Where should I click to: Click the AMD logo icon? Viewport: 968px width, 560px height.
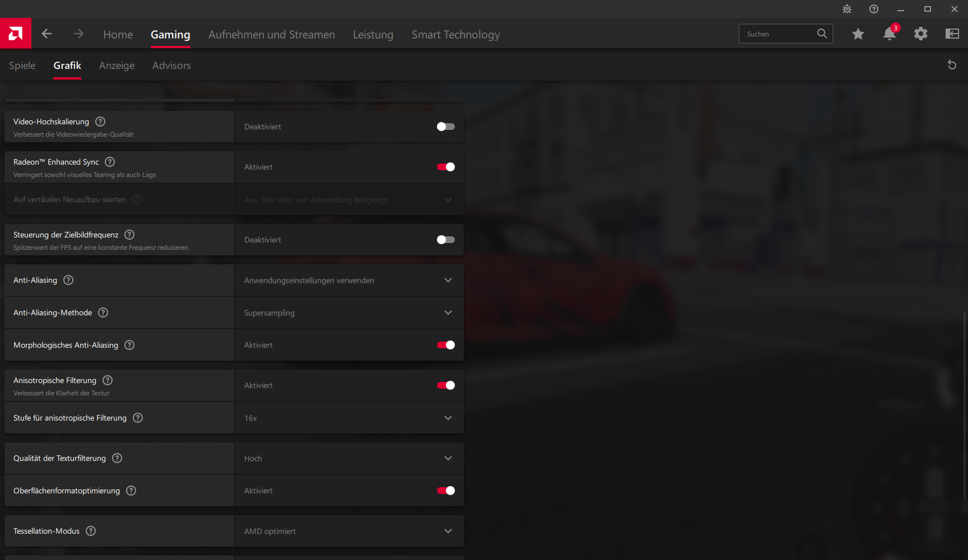16,34
